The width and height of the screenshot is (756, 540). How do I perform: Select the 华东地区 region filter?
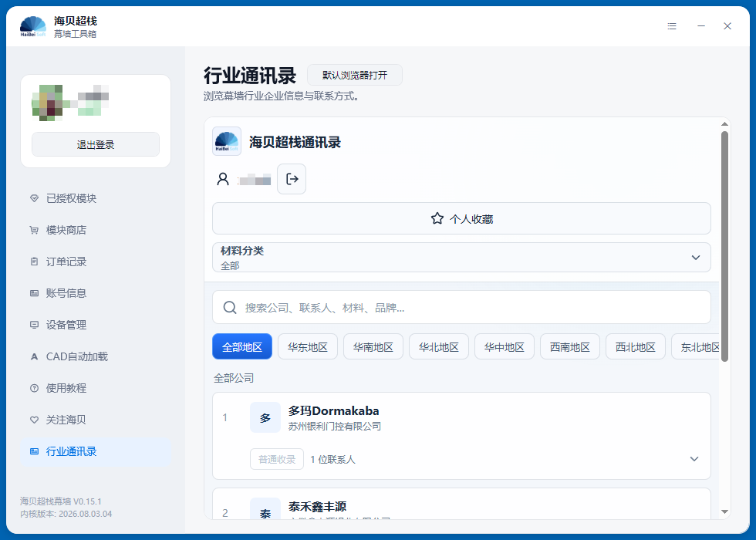308,346
